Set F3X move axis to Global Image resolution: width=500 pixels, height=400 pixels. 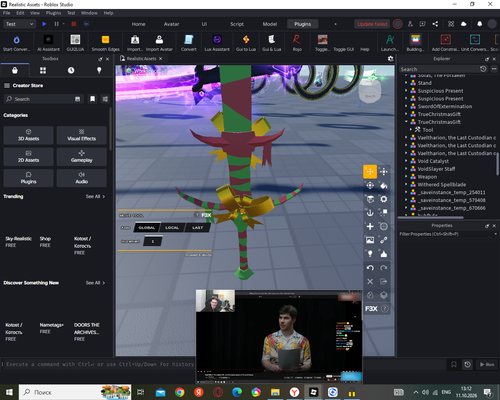pyautogui.click(x=147, y=228)
